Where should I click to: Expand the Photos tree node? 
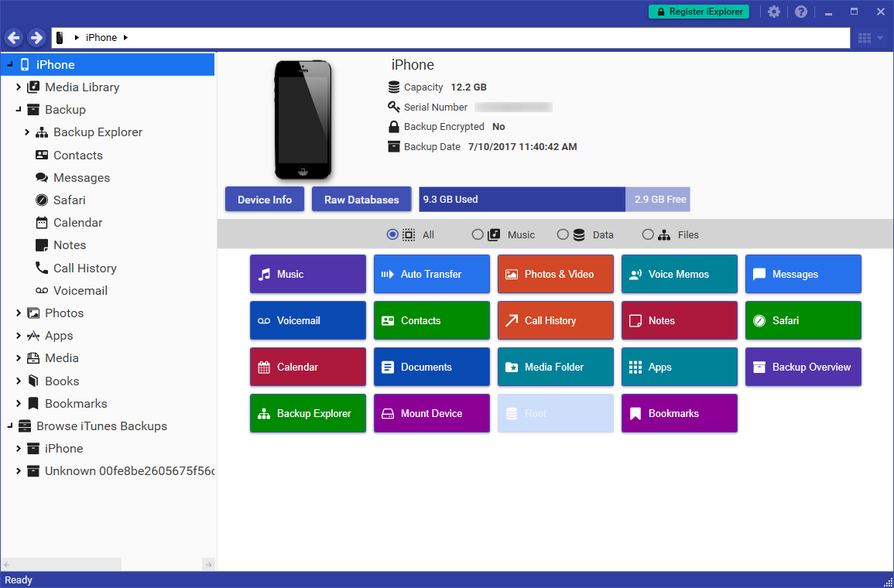[x=19, y=313]
